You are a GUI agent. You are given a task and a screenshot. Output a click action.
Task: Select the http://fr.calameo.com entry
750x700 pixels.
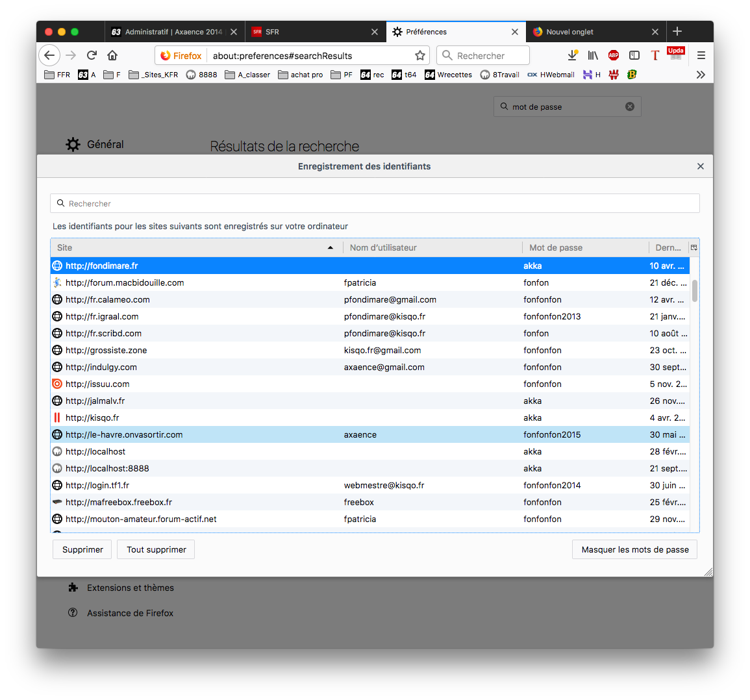coord(369,299)
